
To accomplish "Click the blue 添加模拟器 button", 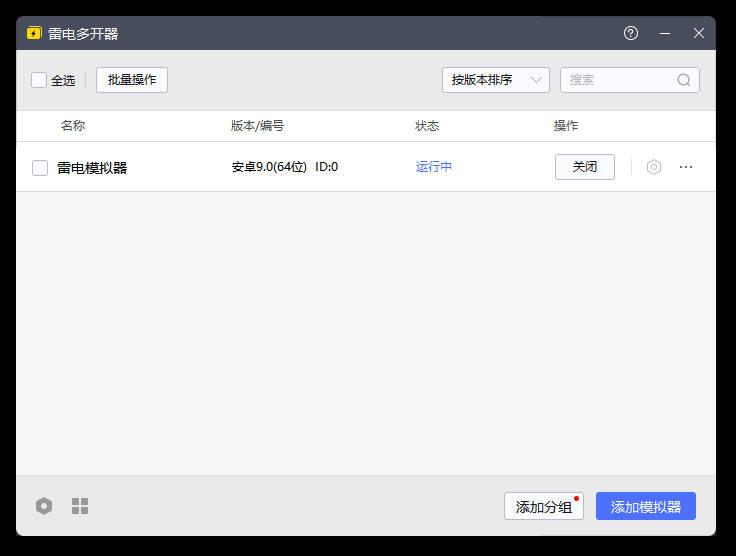I will [x=646, y=506].
